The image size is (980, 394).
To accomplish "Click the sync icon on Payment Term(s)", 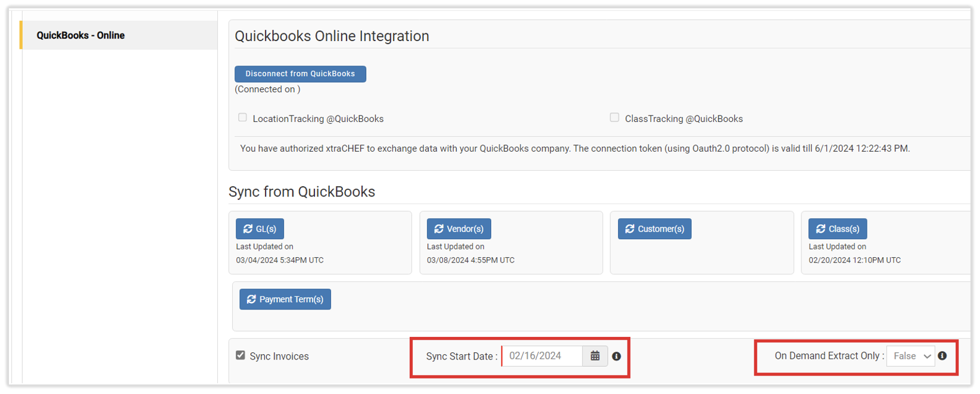I will click(x=251, y=299).
